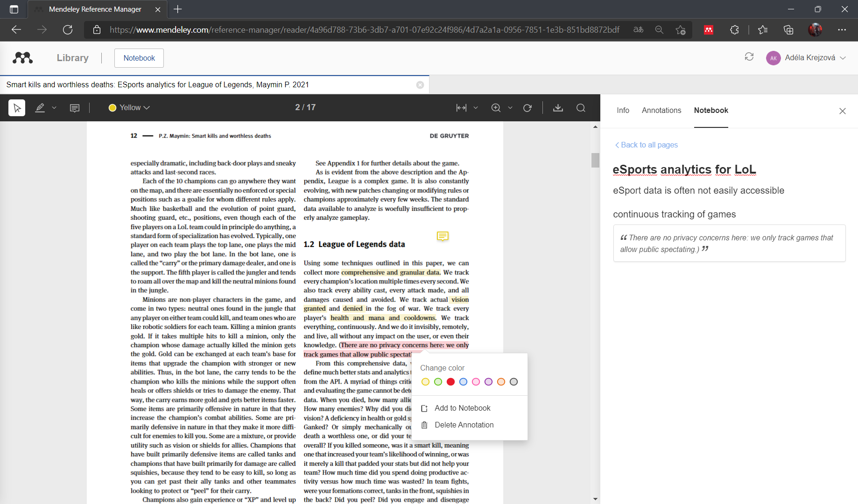Open the Notebook button in header
The image size is (858, 504).
[x=139, y=58]
